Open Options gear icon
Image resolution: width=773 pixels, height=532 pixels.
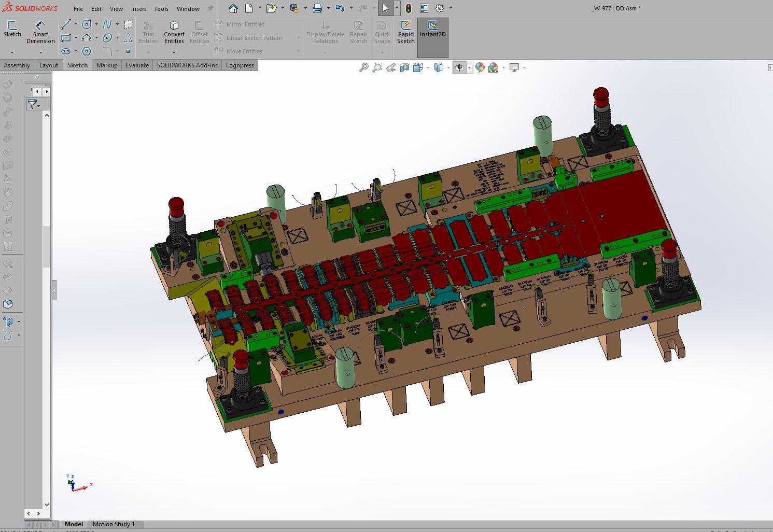click(x=440, y=8)
